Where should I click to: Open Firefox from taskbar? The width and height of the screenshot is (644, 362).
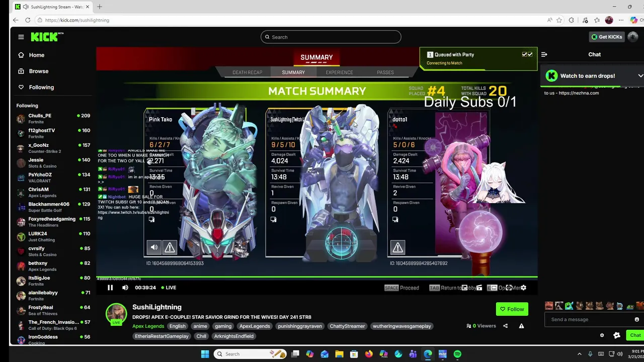point(369,354)
